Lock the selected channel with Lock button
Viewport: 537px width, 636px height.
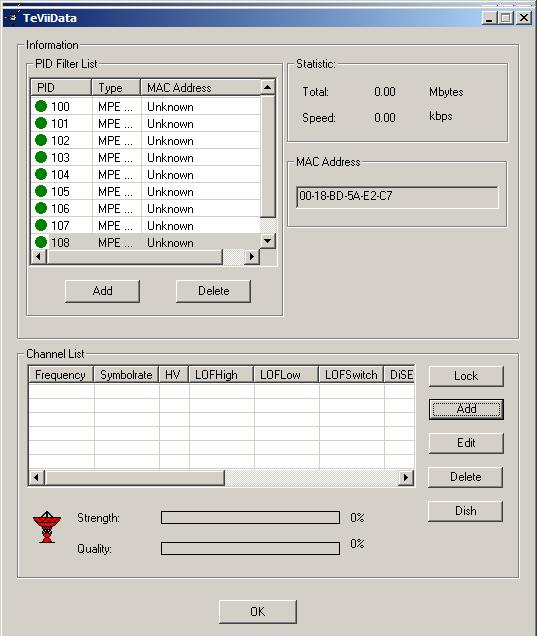point(466,376)
